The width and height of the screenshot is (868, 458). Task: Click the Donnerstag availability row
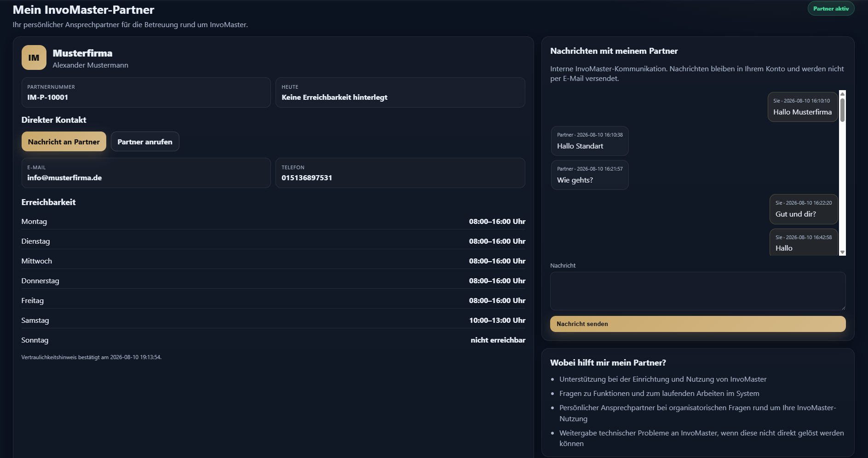273,281
